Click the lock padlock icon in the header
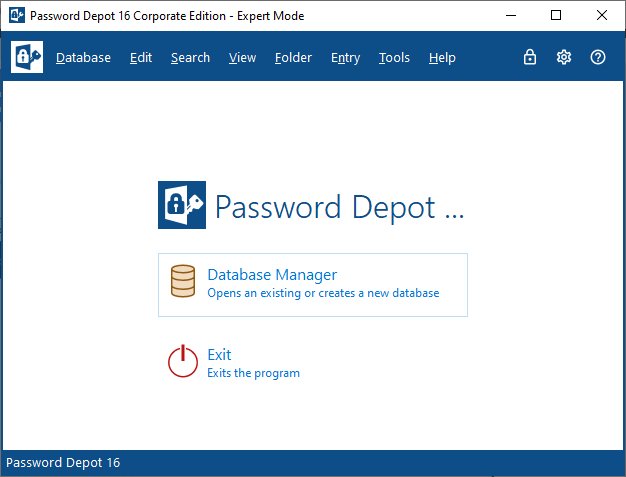 click(x=530, y=57)
